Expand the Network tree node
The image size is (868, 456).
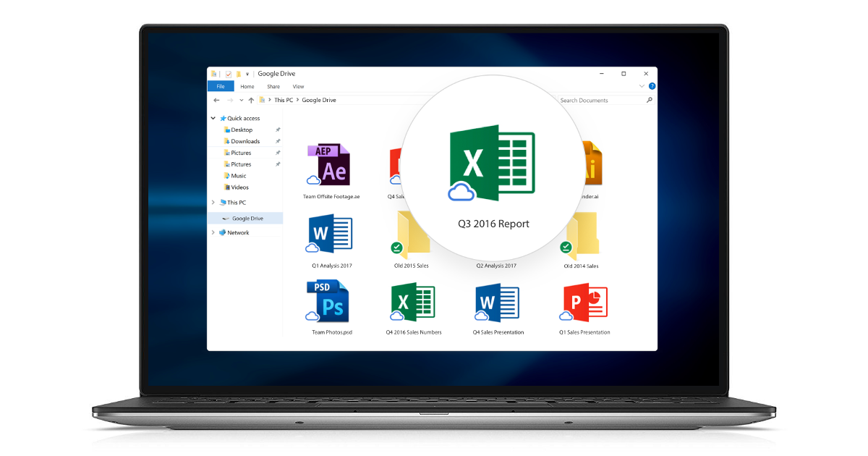tap(213, 232)
